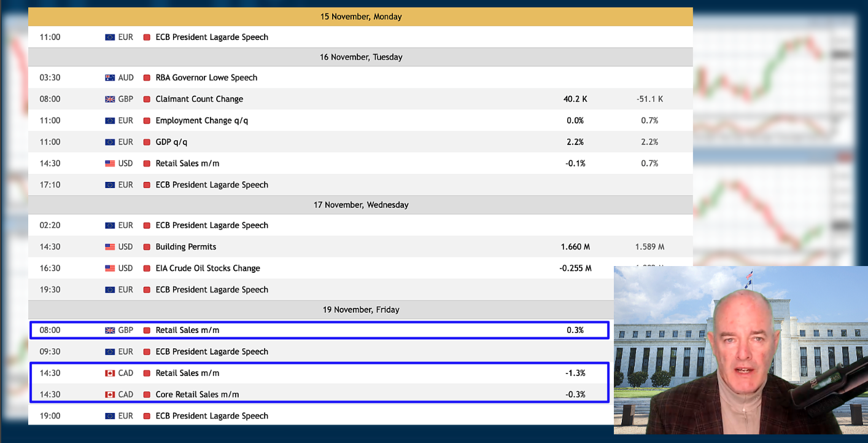
Task: Click the AUD flag beside RBA Governor Lowe Speech
Action: tap(110, 77)
